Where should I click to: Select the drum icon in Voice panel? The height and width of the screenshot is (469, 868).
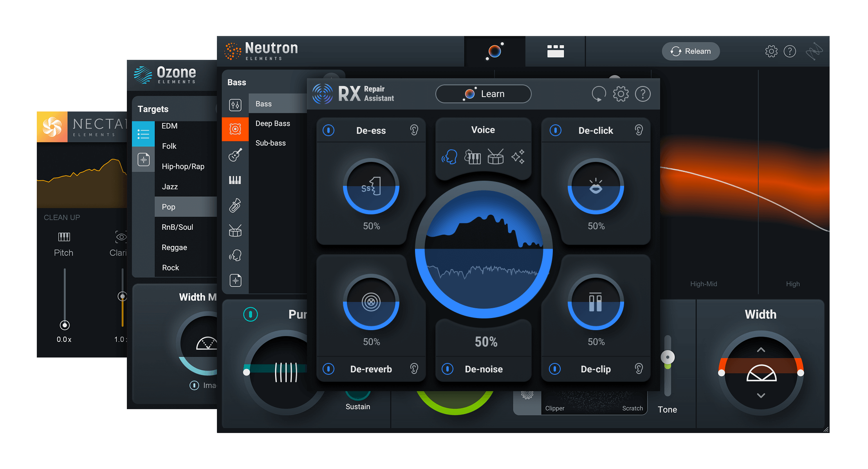[495, 157]
